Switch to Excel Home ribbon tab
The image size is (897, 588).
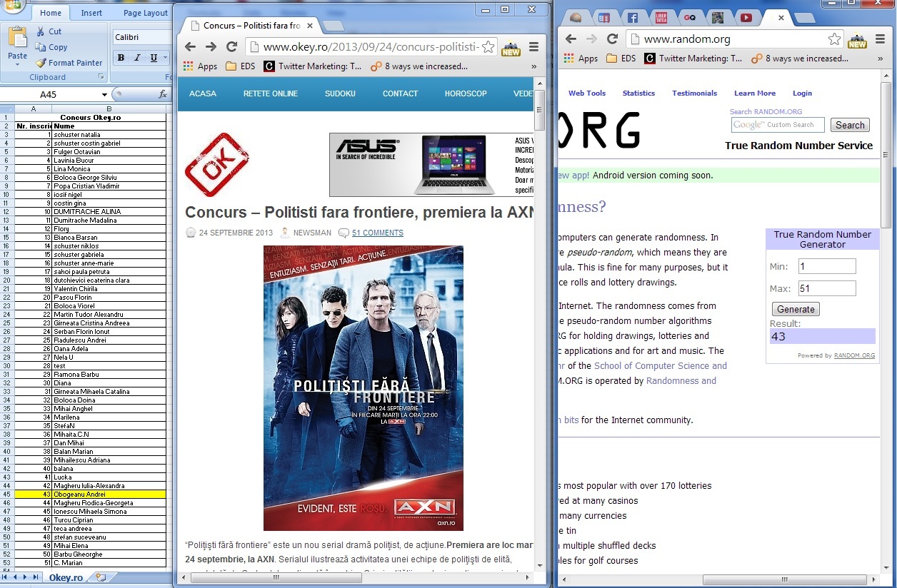pyautogui.click(x=51, y=13)
